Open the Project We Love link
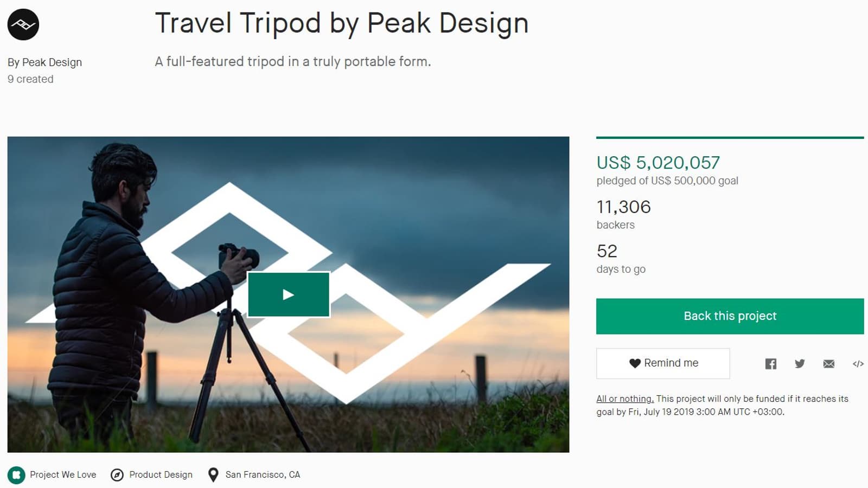 point(63,474)
